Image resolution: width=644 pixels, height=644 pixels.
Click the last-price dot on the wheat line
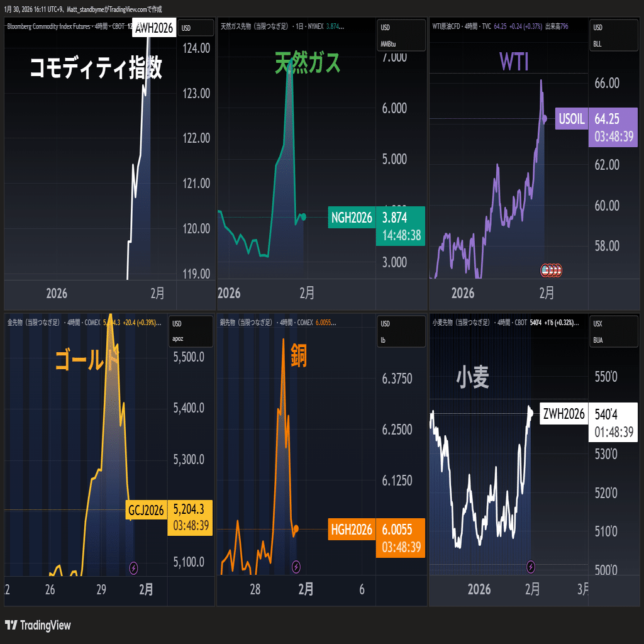[x=531, y=413]
